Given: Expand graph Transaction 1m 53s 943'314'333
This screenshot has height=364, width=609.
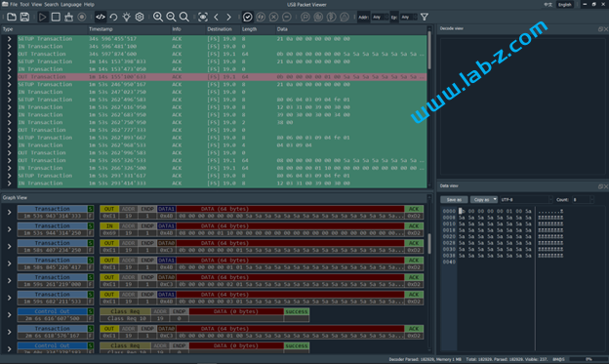Looking at the screenshot, I should pyautogui.click(x=9, y=212).
